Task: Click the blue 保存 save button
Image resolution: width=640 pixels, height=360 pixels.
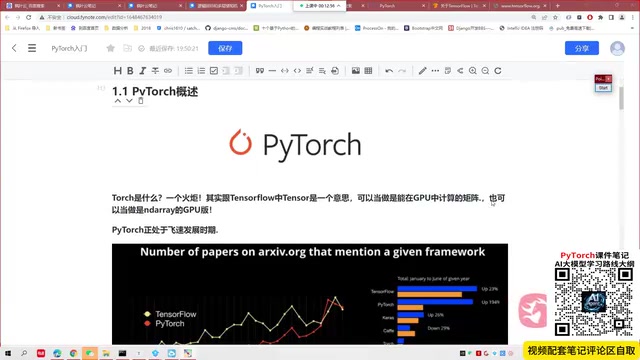Action: (225, 48)
